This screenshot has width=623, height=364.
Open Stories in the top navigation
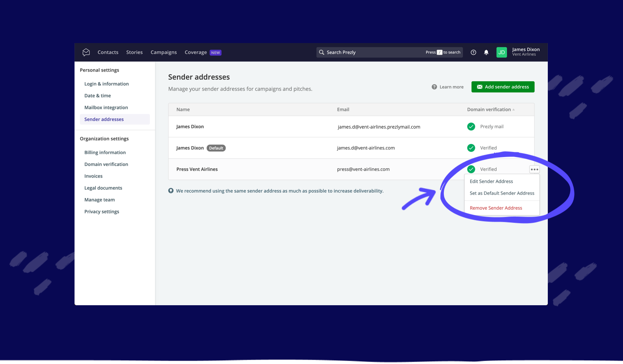(x=134, y=52)
